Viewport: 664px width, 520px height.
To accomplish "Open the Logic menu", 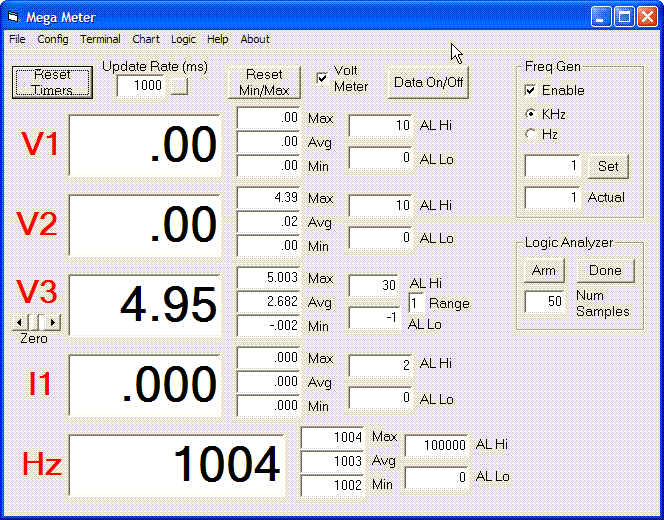I will click(183, 39).
